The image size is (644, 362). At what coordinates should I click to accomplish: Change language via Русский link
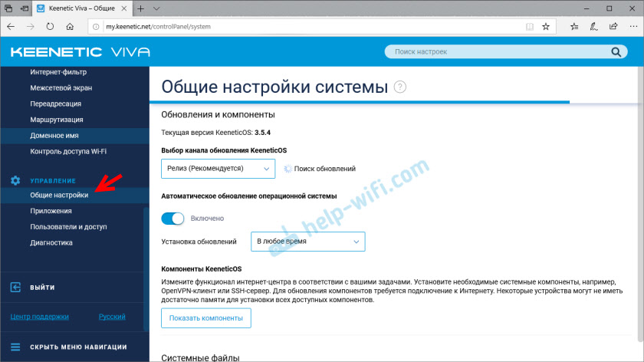coord(112,317)
